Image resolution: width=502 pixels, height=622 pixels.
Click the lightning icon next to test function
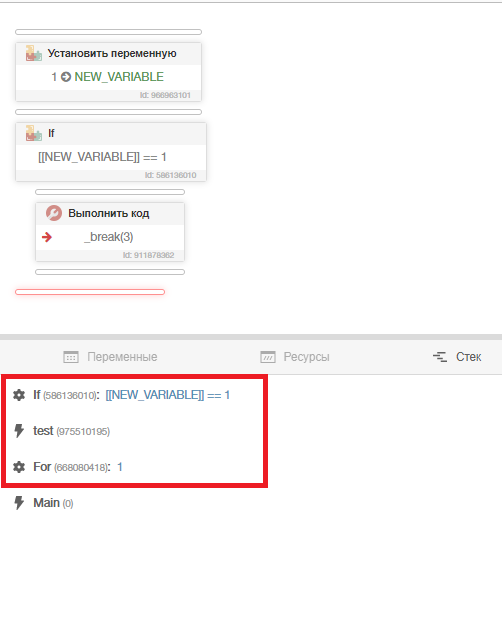point(19,431)
